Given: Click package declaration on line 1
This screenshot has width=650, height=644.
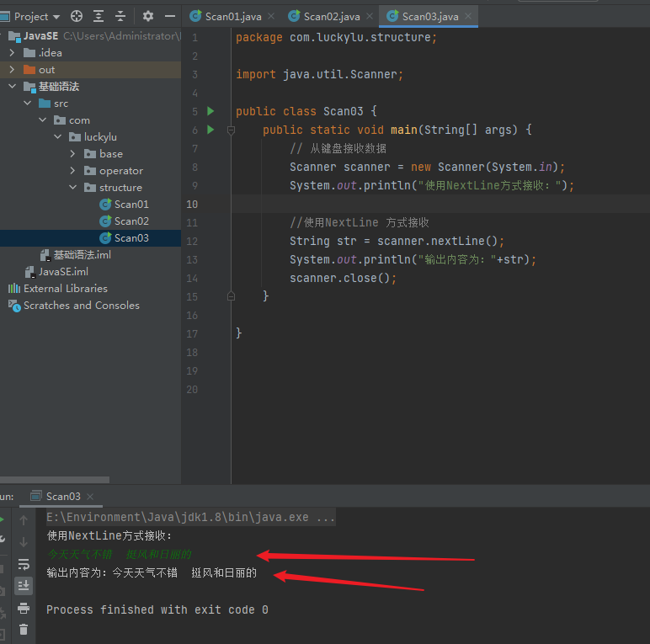Looking at the screenshot, I should (336, 37).
